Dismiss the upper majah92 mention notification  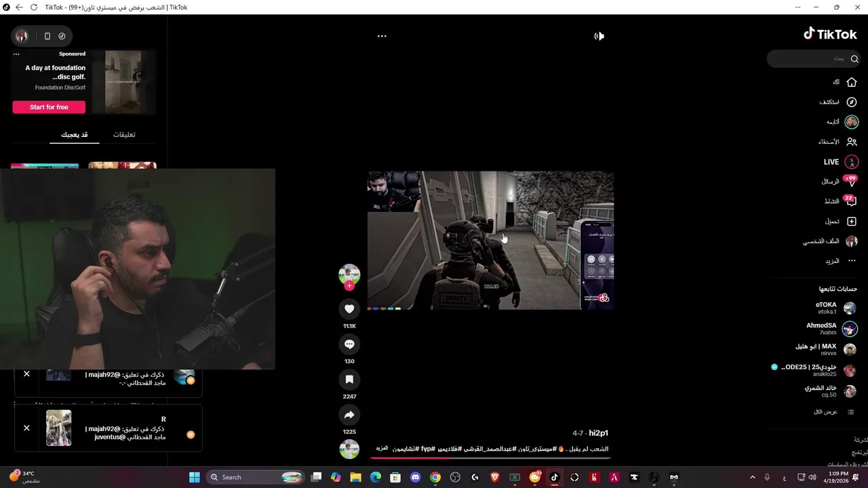(26, 374)
